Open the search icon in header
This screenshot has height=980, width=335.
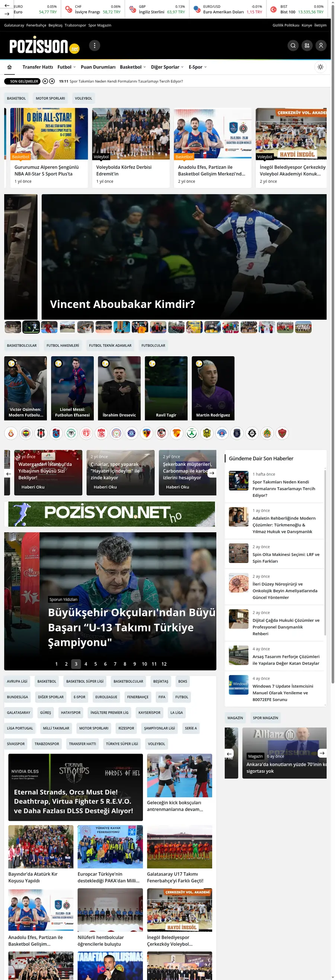(x=293, y=46)
